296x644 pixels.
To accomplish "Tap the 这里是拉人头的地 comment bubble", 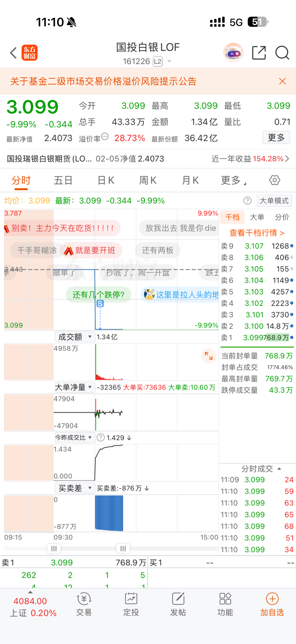I will [180, 295].
